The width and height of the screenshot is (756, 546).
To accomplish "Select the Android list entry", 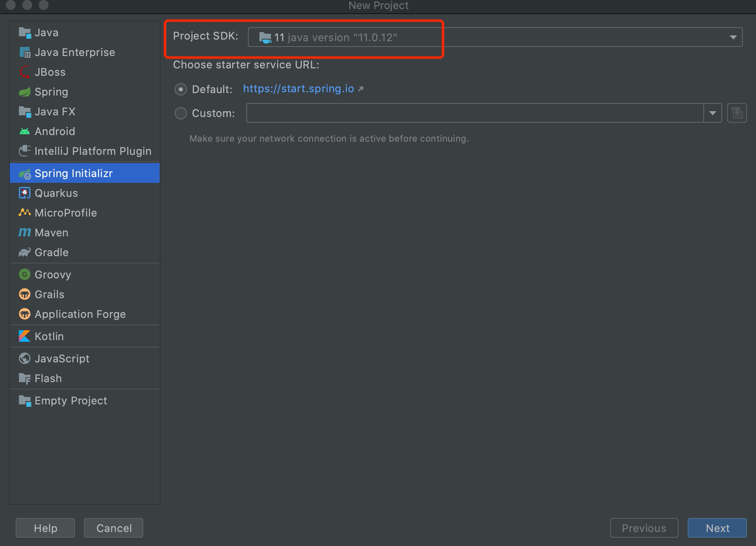I will pos(85,131).
